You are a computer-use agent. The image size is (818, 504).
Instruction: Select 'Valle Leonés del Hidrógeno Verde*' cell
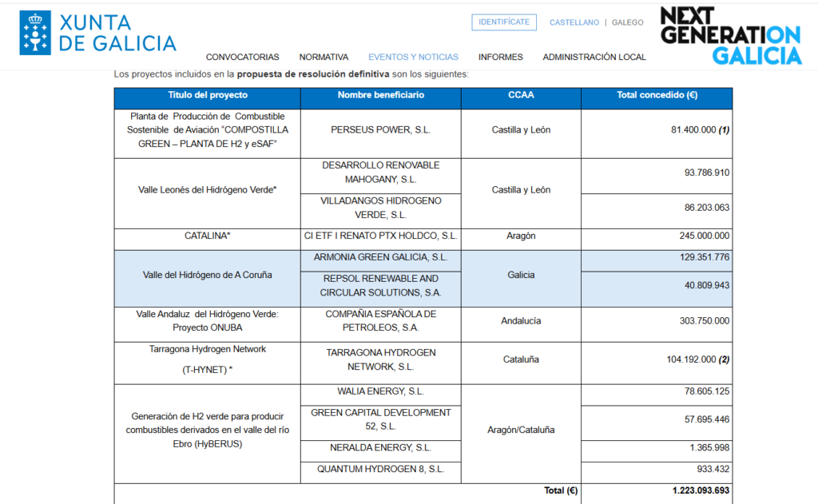coord(208,193)
